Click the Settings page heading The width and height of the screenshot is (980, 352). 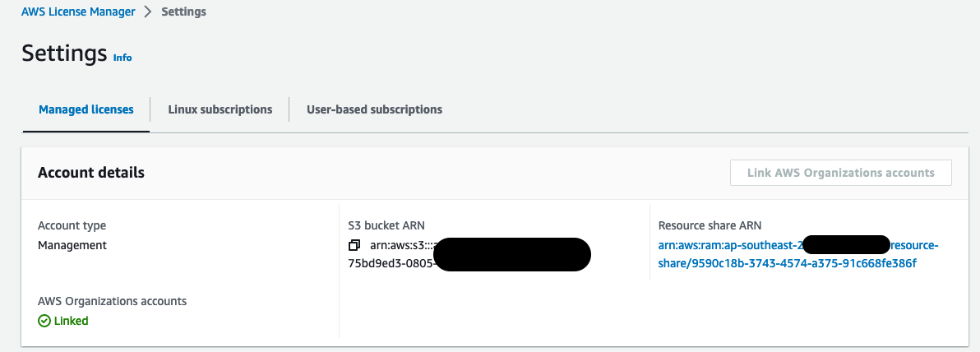point(64,53)
